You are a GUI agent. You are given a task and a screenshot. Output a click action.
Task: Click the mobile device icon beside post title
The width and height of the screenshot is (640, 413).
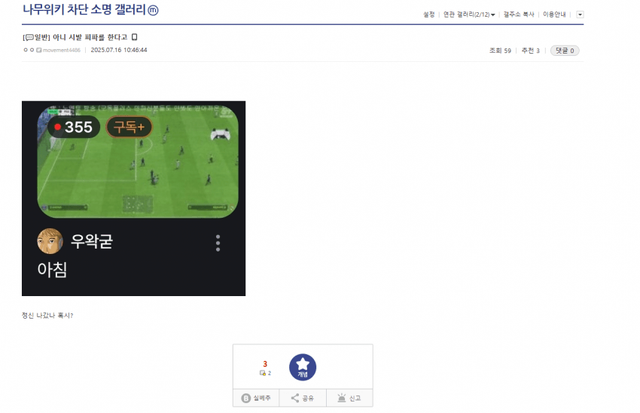[134, 37]
